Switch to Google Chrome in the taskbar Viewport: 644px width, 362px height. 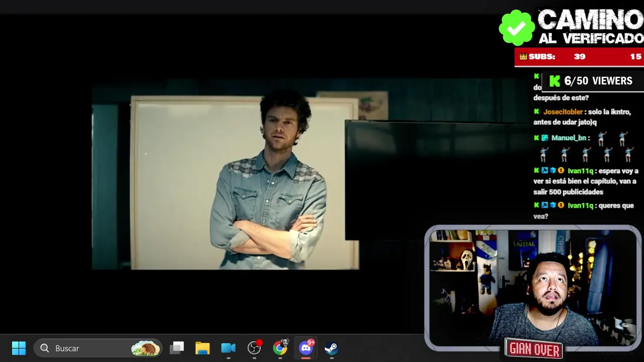280,348
